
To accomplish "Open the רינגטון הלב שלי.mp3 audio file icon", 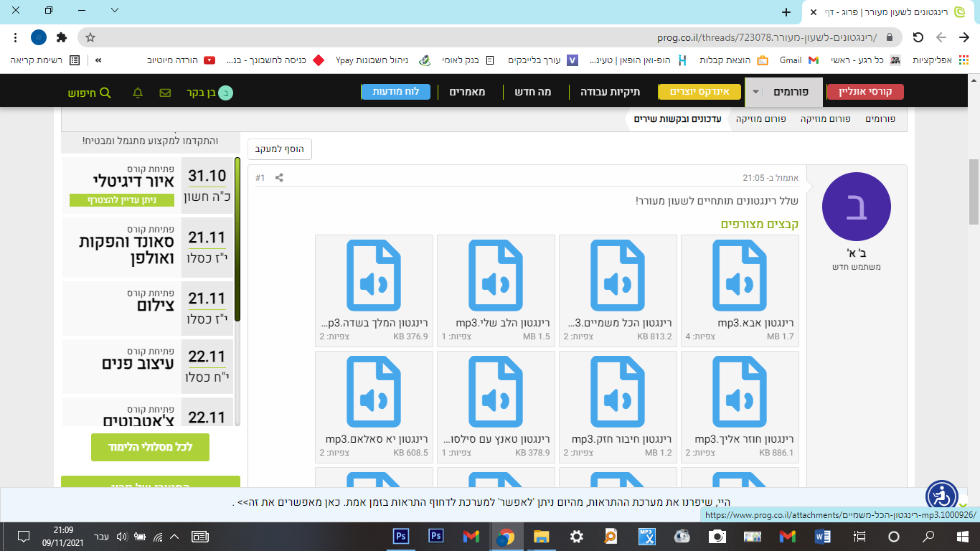I will 495,275.
